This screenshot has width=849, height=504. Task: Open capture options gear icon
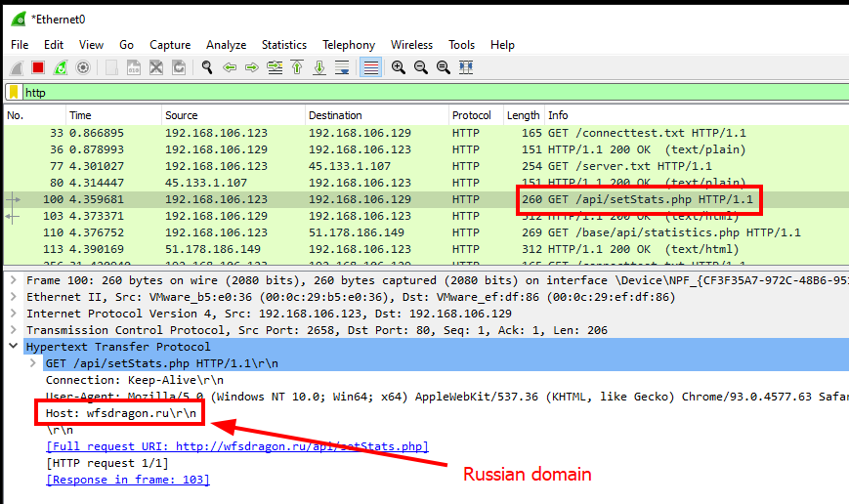pyautogui.click(x=83, y=67)
